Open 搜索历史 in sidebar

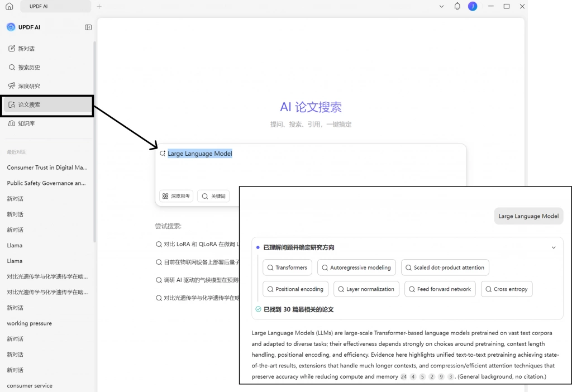tap(47, 67)
